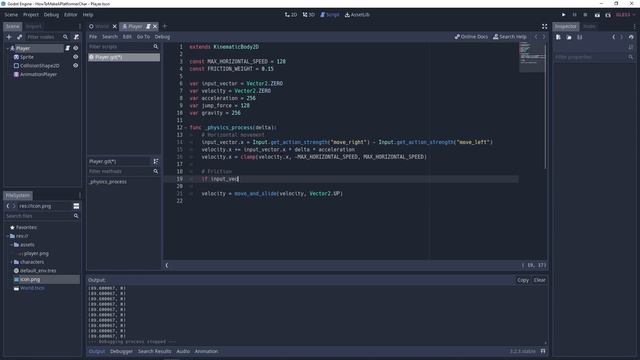Toggle FileSystem split view mode icon
640x360 pixels.
[x=76, y=206]
